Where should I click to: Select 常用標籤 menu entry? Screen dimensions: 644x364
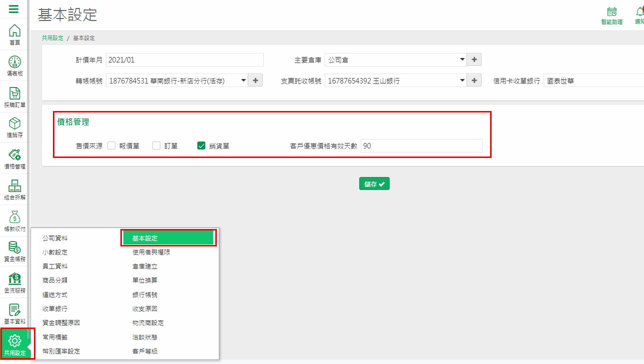[x=55, y=337]
